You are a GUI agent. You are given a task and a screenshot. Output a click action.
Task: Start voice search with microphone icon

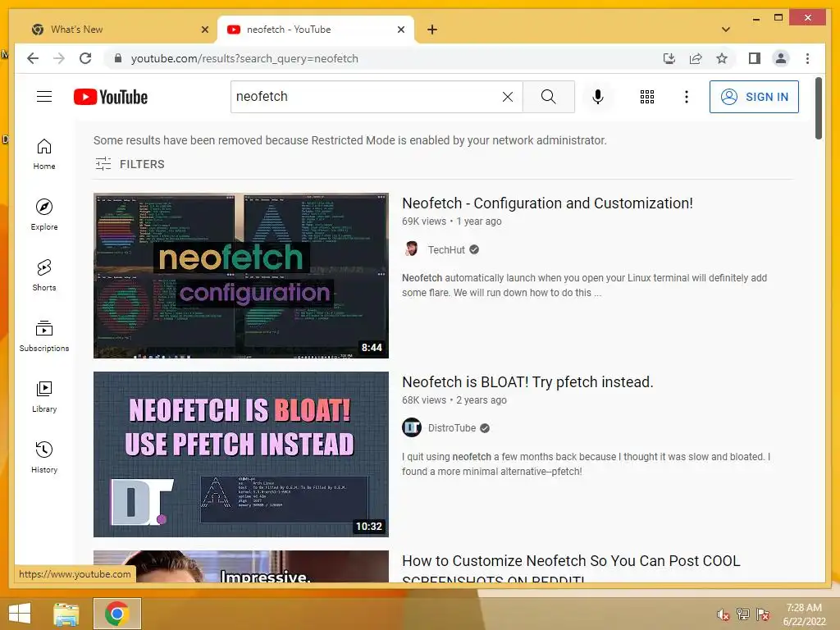click(x=598, y=97)
